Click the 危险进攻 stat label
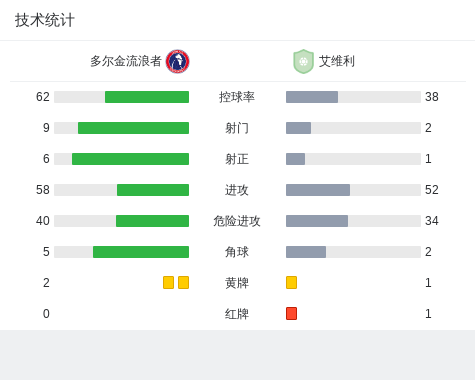The height and width of the screenshot is (380, 475). [237, 221]
